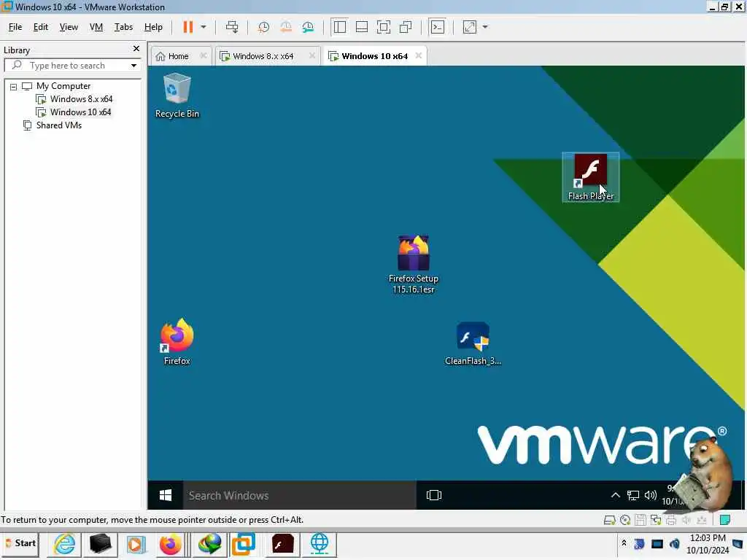Click the sound card status icon
Viewport: 747px width, 560px height.
pos(686,520)
